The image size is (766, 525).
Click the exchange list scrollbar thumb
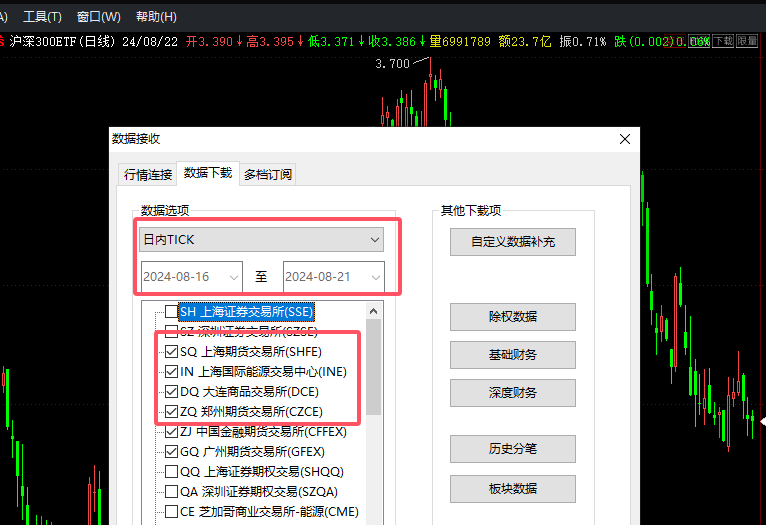pos(374,367)
